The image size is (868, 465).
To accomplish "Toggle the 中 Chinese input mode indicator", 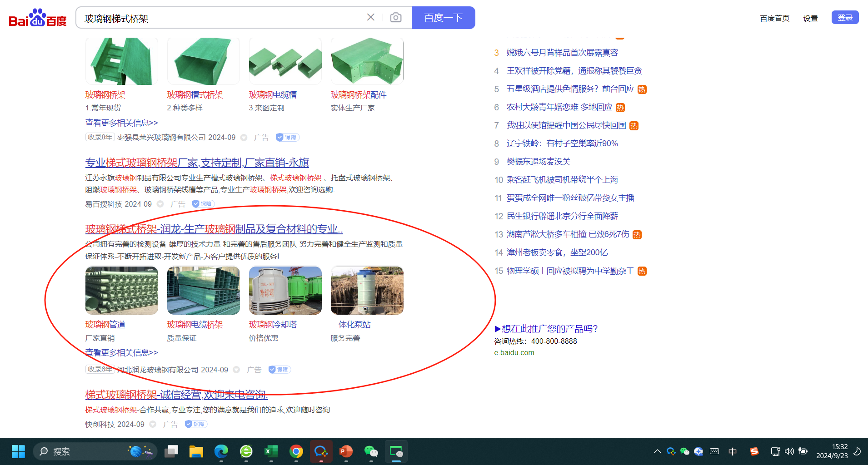I will click(733, 451).
